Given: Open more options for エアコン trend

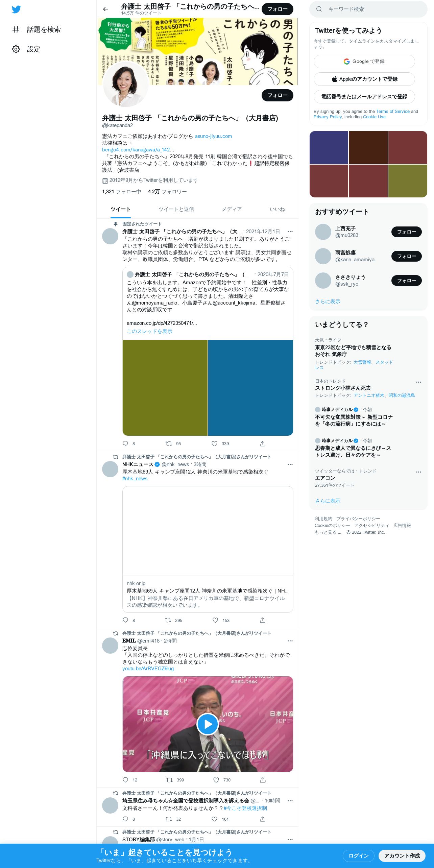Looking at the screenshot, I should 418,472.
